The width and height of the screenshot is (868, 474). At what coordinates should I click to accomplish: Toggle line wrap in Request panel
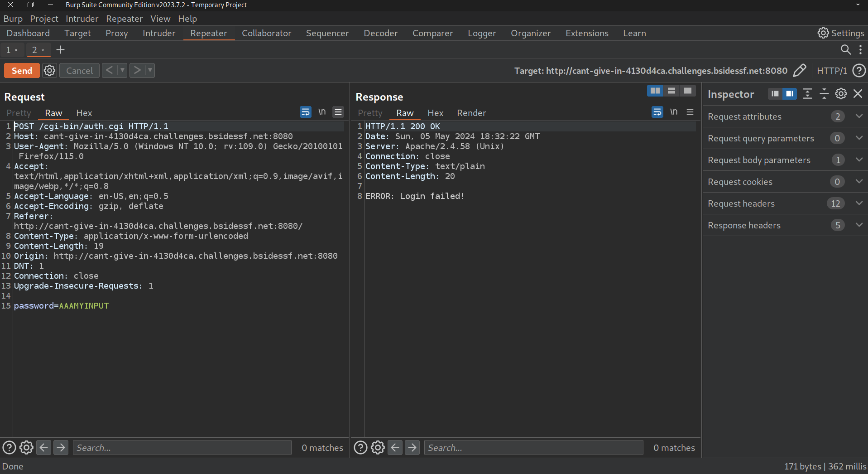(306, 112)
